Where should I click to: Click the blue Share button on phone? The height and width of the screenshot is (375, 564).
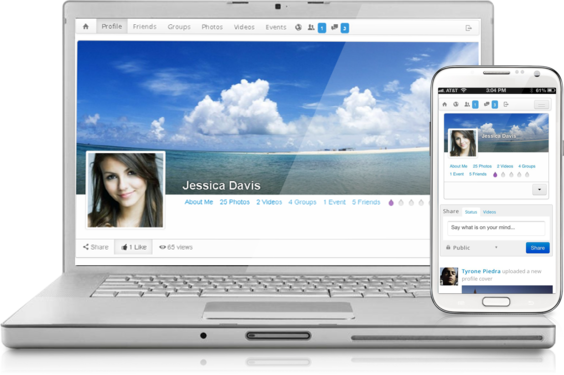537,248
